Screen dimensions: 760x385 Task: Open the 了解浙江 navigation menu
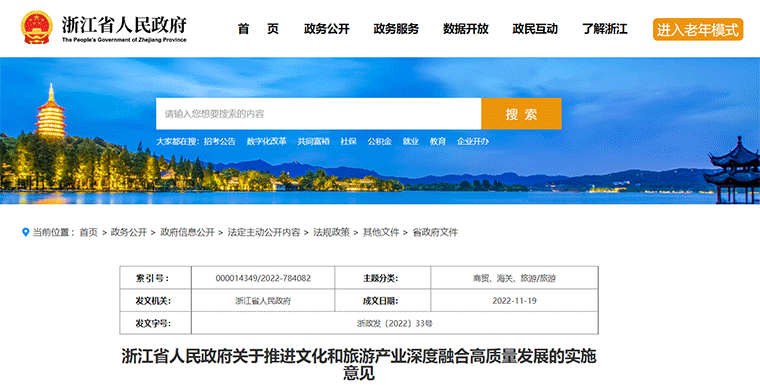[605, 29]
